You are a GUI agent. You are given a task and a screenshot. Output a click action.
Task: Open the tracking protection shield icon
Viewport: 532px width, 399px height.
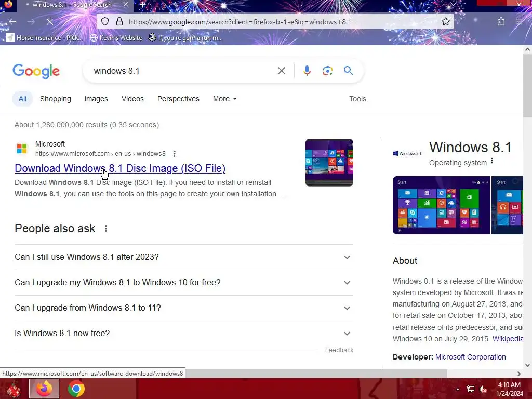pyautogui.click(x=105, y=22)
